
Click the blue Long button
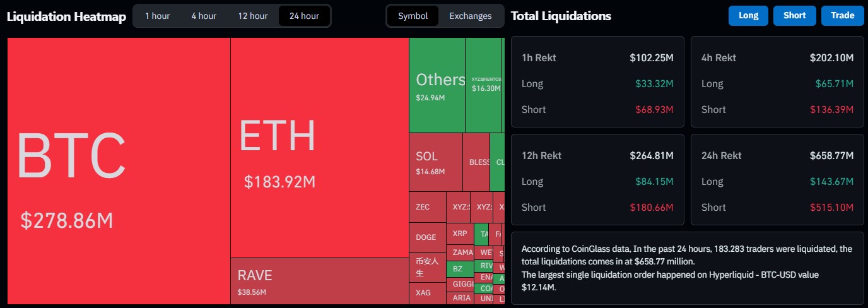point(748,16)
